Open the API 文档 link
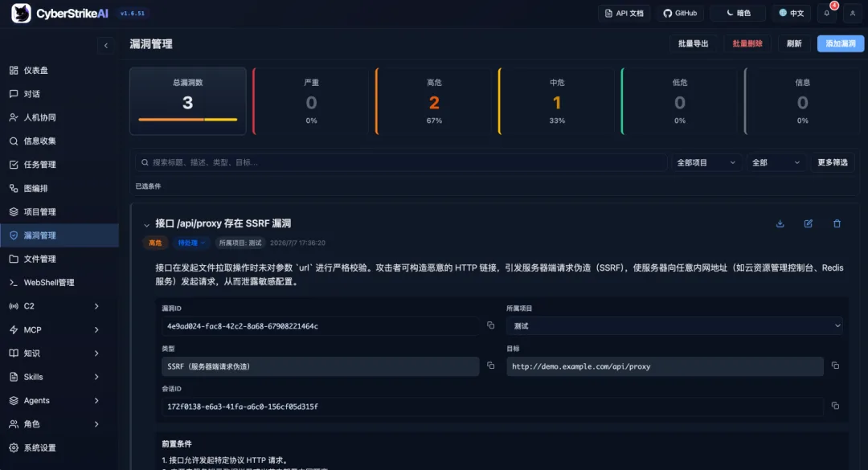Viewport: 868px width, 470px height. point(624,14)
